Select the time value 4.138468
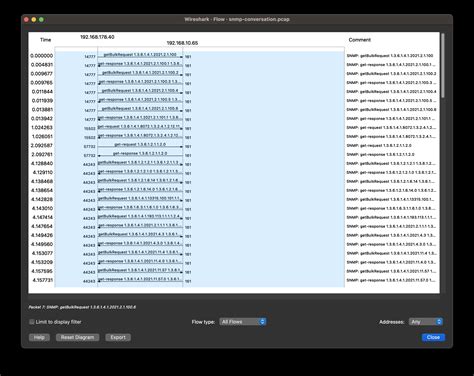 pyautogui.click(x=42, y=182)
